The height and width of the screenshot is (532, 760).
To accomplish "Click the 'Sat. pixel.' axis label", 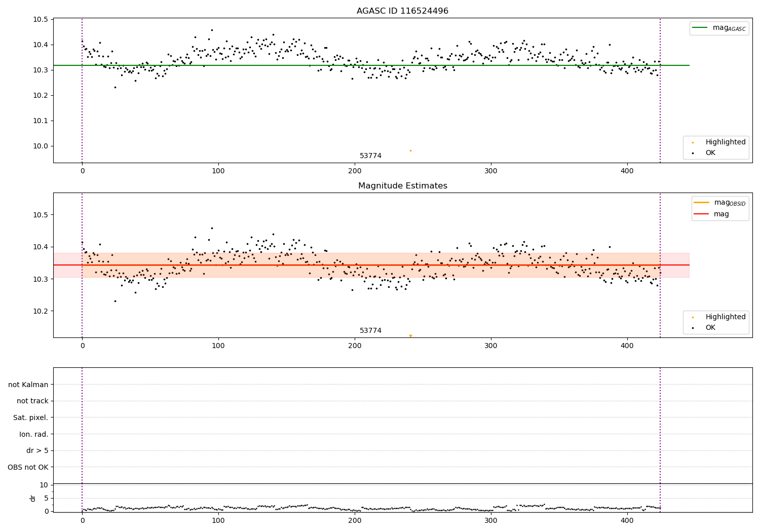I will [x=31, y=417].
